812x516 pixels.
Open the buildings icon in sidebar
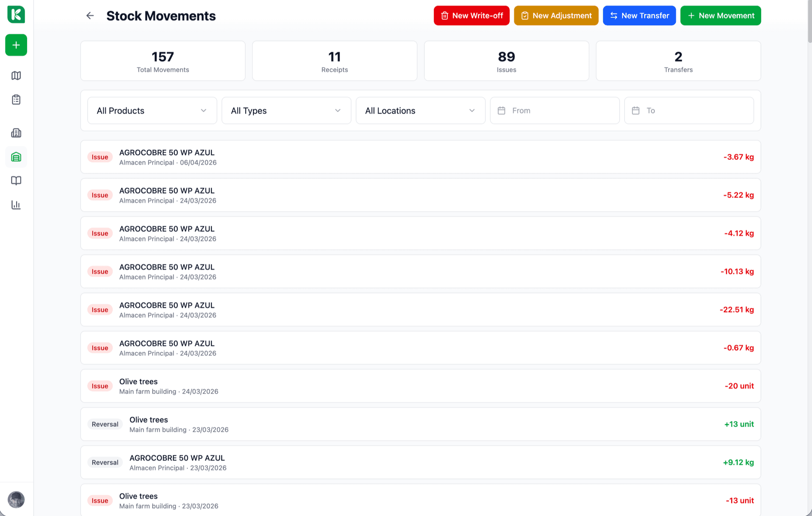pos(16,133)
